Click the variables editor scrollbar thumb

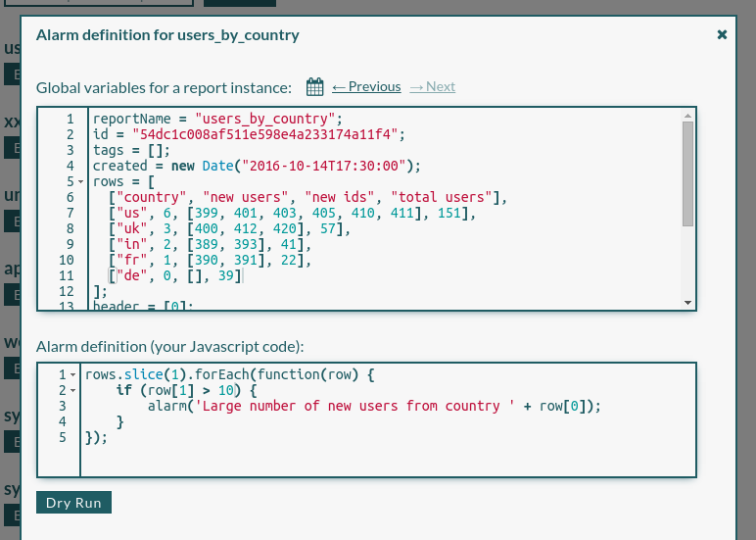pyautogui.click(x=688, y=173)
